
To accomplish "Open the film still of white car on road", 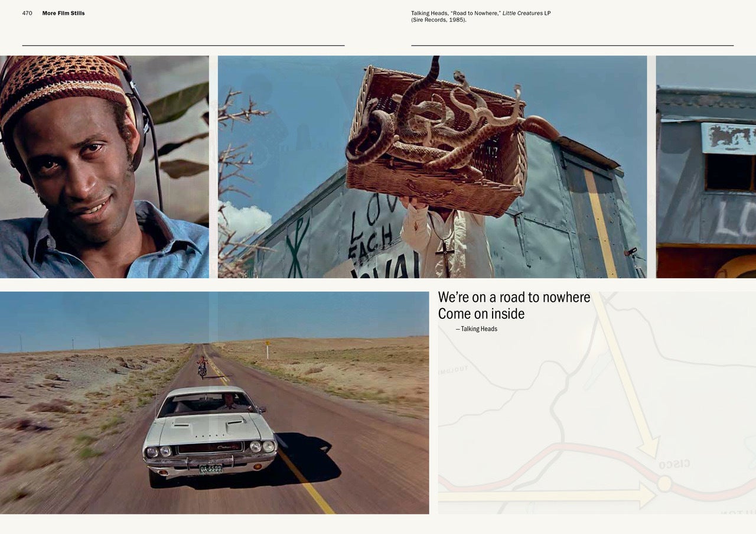I will 214,402.
